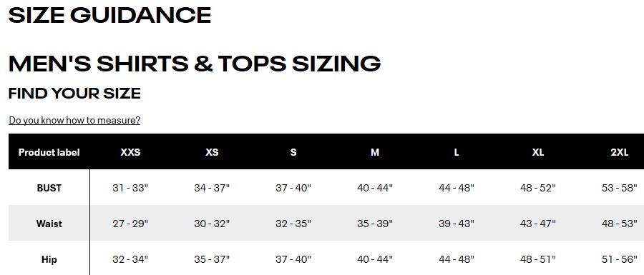
Task: Click the L waist measurement 39 - 43"
Action: point(457,224)
